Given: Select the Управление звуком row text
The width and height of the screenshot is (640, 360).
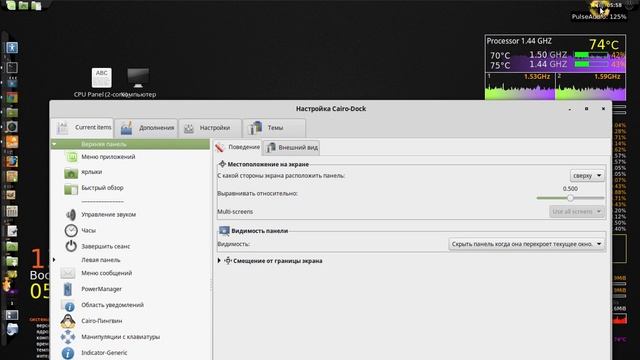Looking at the screenshot, I should point(109,214).
